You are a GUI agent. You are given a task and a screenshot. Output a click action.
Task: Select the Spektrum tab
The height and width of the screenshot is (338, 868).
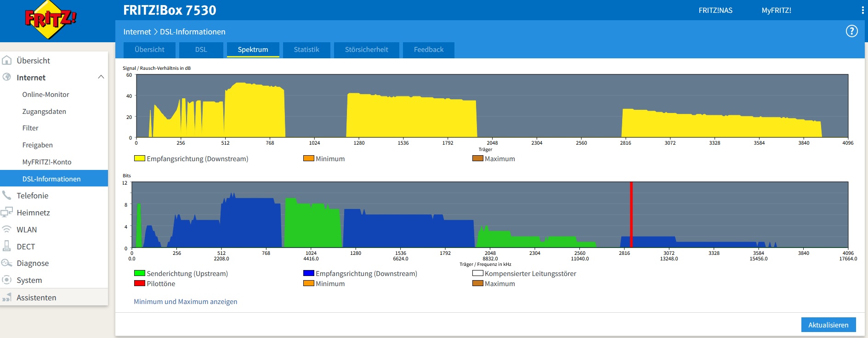pos(253,50)
